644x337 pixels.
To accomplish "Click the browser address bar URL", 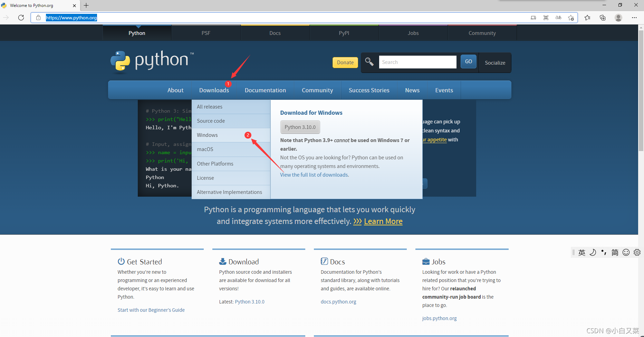I will pyautogui.click(x=71, y=18).
